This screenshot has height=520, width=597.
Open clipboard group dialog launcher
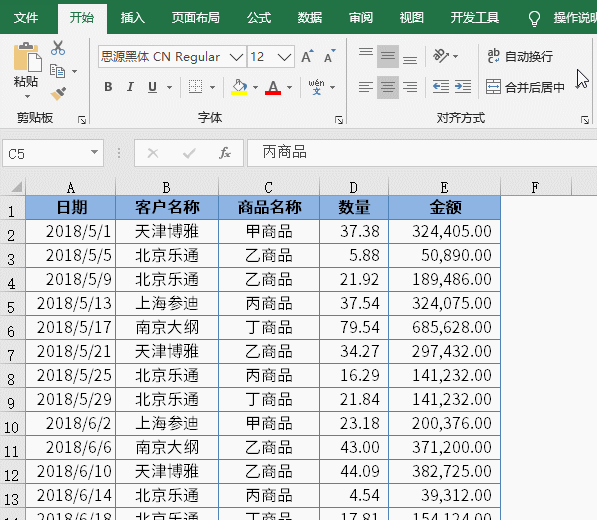coord(82,120)
